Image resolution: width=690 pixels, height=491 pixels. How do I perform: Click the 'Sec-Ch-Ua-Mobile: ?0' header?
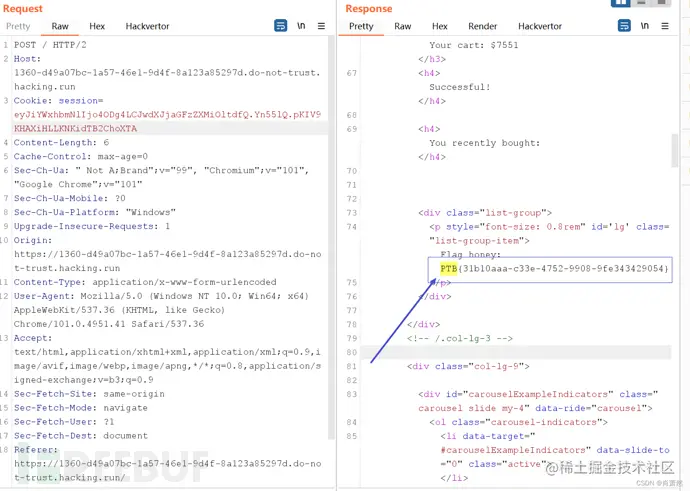[70, 198]
